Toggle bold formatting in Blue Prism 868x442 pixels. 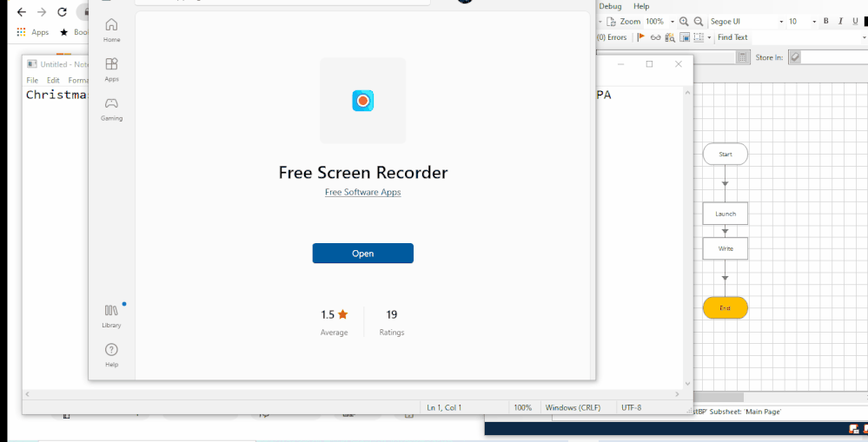826,22
